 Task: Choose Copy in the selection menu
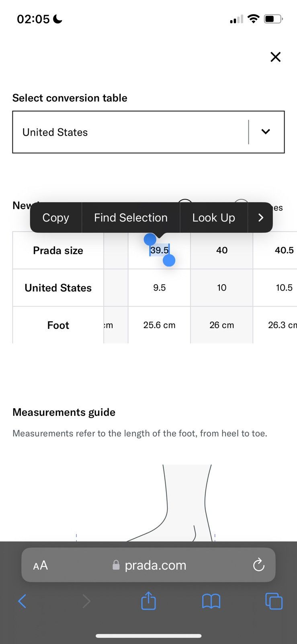56,217
